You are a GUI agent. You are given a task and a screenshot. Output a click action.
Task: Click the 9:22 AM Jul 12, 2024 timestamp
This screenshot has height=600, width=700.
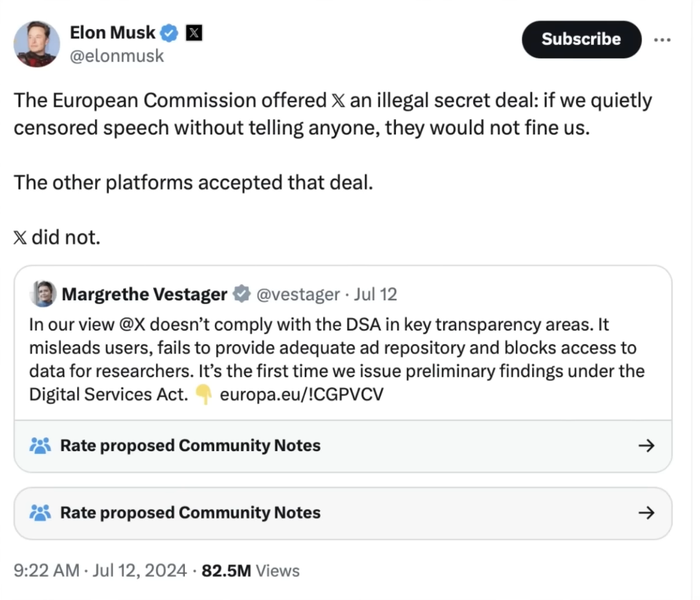tap(100, 571)
